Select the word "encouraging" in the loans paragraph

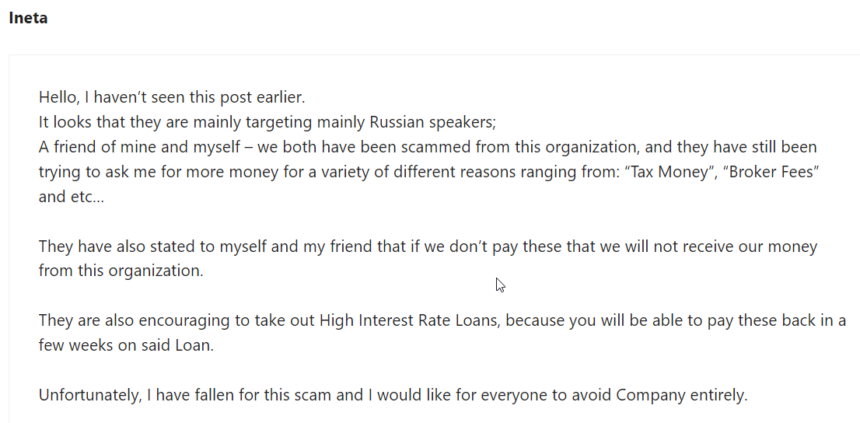(x=186, y=320)
